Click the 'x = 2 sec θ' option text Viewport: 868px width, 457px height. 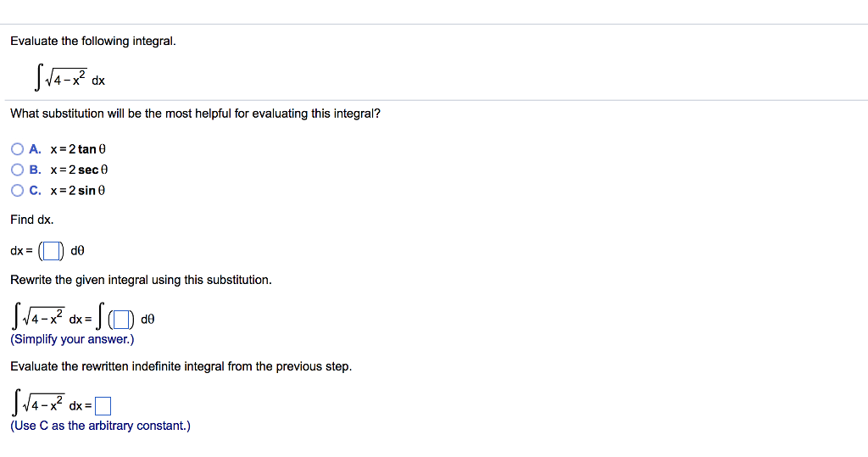click(x=79, y=170)
